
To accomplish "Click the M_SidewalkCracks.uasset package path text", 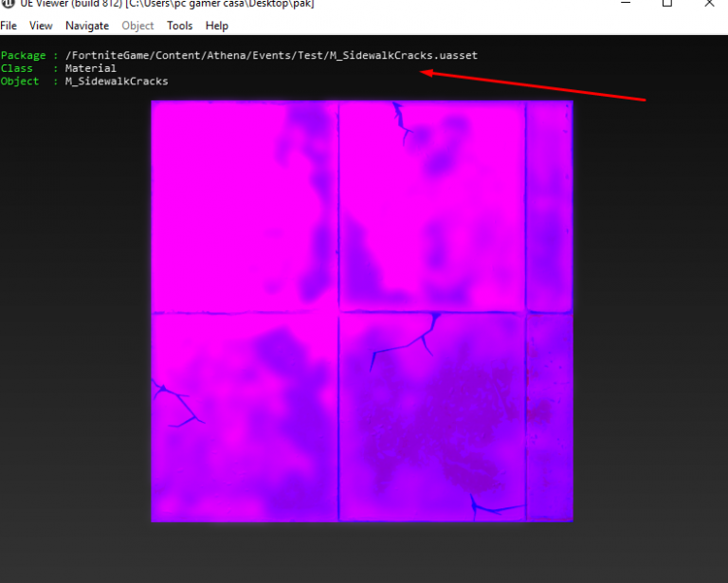I will point(271,56).
